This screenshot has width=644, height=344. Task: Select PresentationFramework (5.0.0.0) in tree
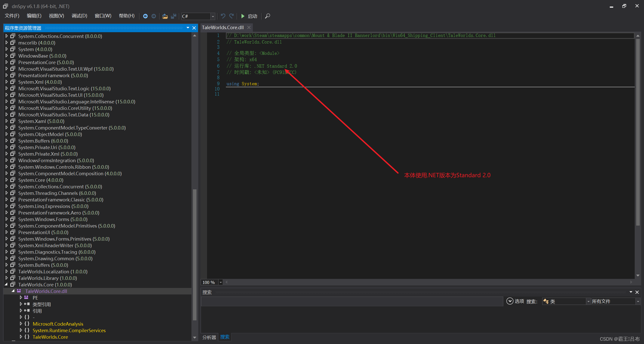tap(53, 75)
